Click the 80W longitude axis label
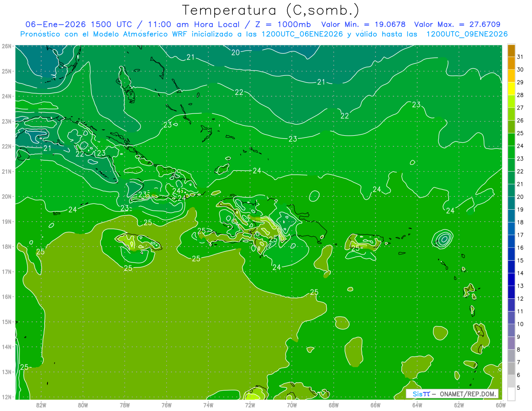The width and height of the screenshot is (532, 411). pos(83,405)
